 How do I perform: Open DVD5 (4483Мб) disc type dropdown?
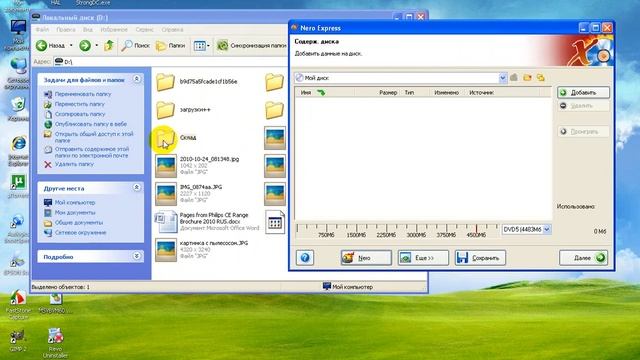547,229
